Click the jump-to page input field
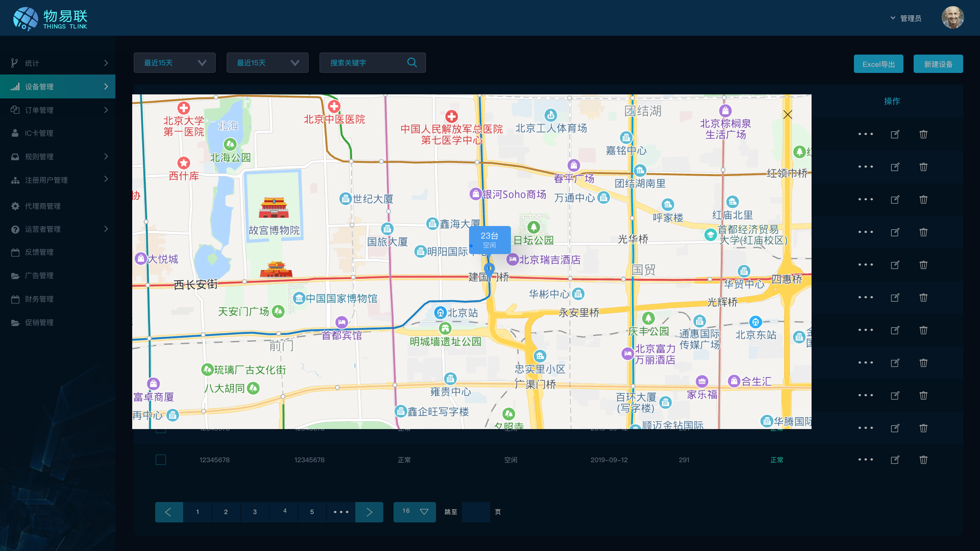 (x=475, y=512)
